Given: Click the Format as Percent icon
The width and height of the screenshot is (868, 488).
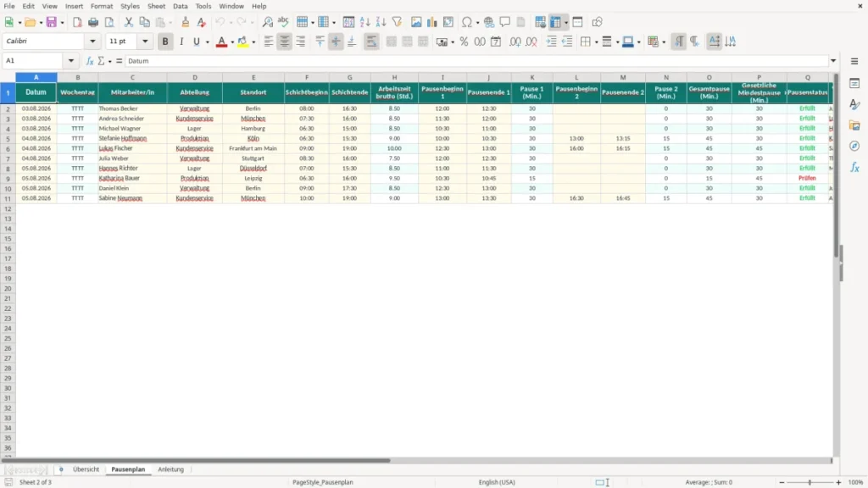Looking at the screenshot, I should pyautogui.click(x=464, y=42).
